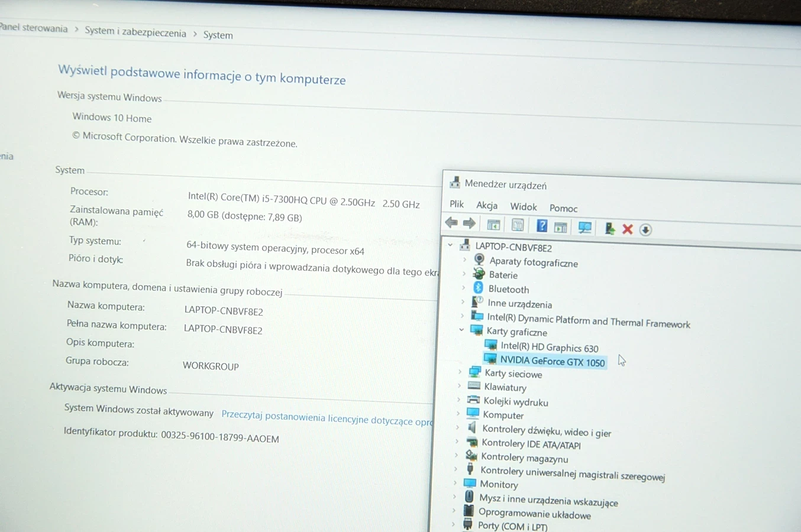Expand the Karty sieciowe category arrow

point(460,372)
